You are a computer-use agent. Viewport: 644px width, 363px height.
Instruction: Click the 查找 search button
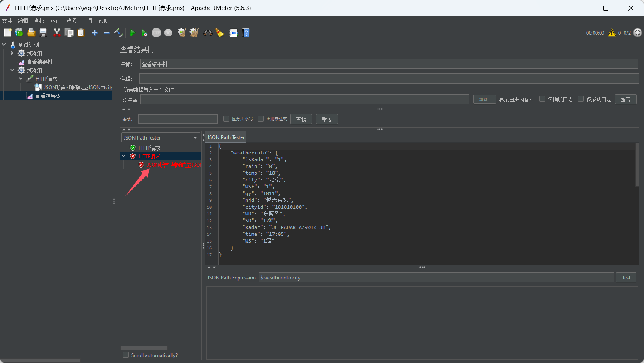tap(301, 119)
